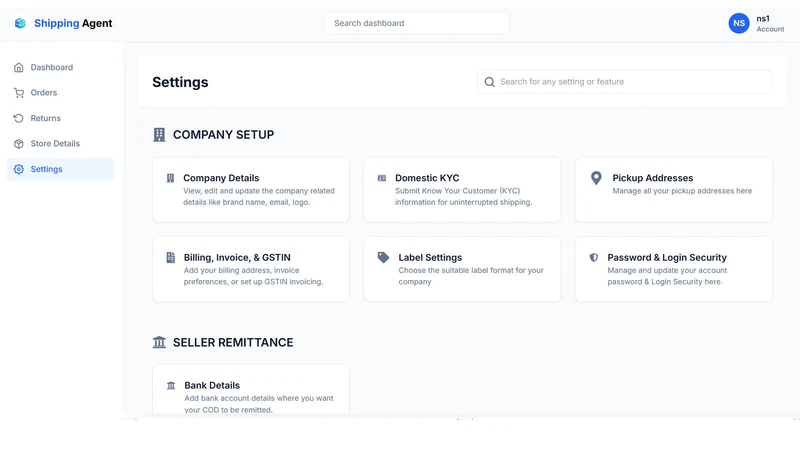Click 'Add your billing address' description text

click(254, 276)
